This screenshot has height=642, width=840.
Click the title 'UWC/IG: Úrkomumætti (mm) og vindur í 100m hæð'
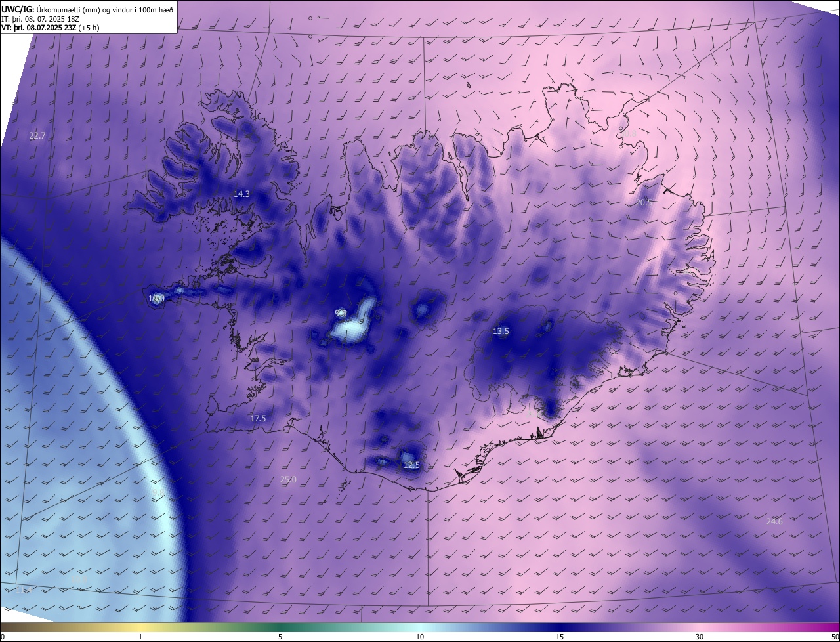pyautogui.click(x=87, y=9)
